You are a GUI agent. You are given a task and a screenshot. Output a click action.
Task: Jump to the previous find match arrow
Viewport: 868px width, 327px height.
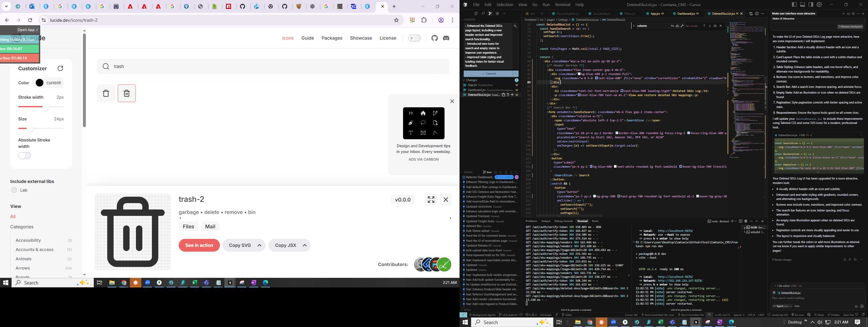point(704,26)
